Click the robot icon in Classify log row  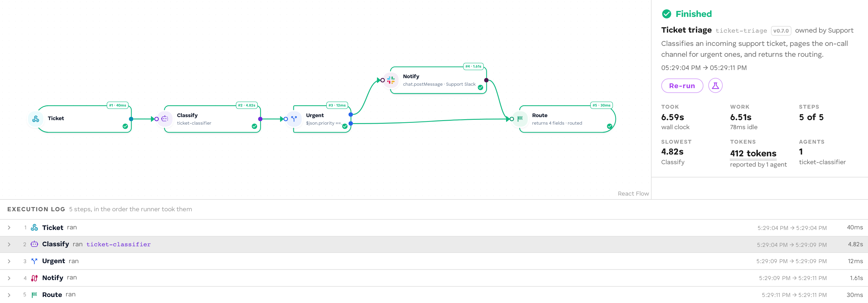(34, 244)
